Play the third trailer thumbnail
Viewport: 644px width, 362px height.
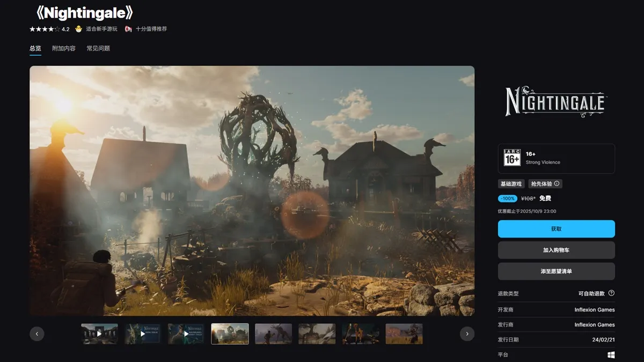(x=186, y=334)
